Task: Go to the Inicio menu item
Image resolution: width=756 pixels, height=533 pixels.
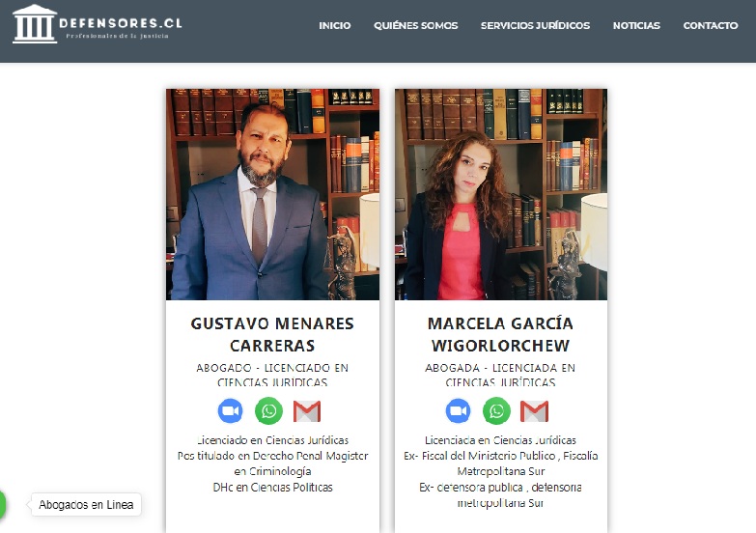Action: pyautogui.click(x=335, y=25)
